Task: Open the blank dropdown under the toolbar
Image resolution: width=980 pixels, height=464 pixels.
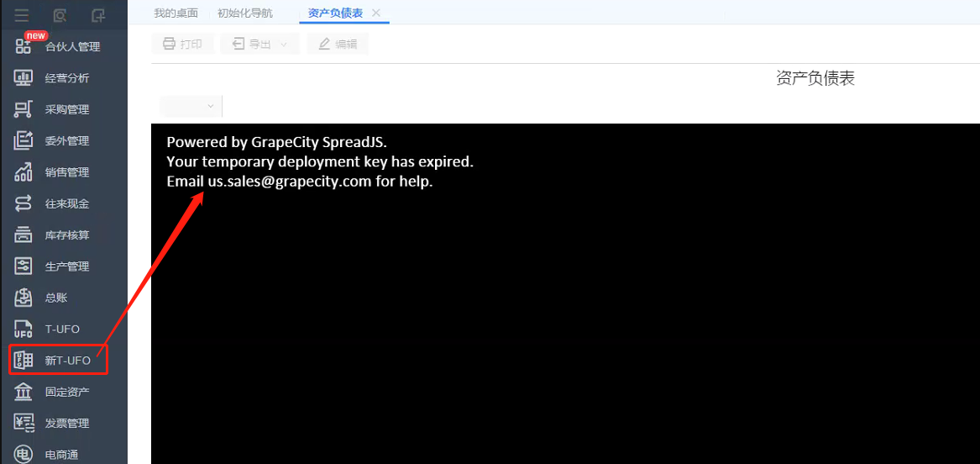Action: pos(190,106)
